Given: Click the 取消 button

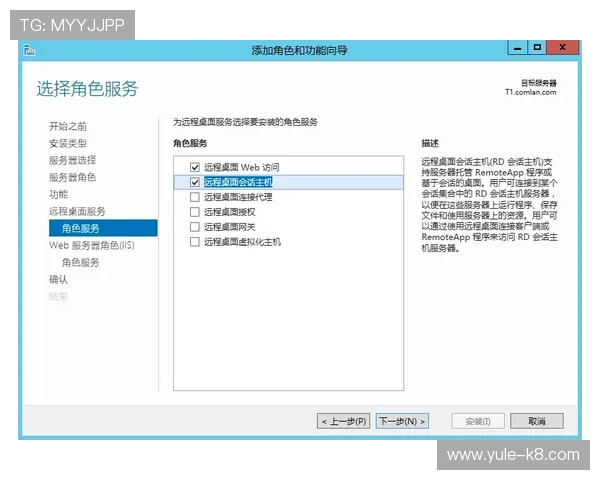Looking at the screenshot, I should (x=537, y=421).
